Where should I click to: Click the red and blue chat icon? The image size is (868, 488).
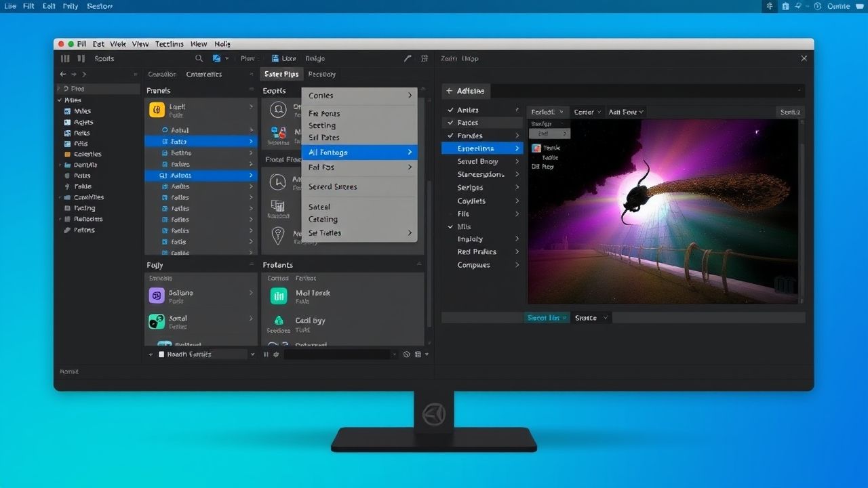click(277, 133)
